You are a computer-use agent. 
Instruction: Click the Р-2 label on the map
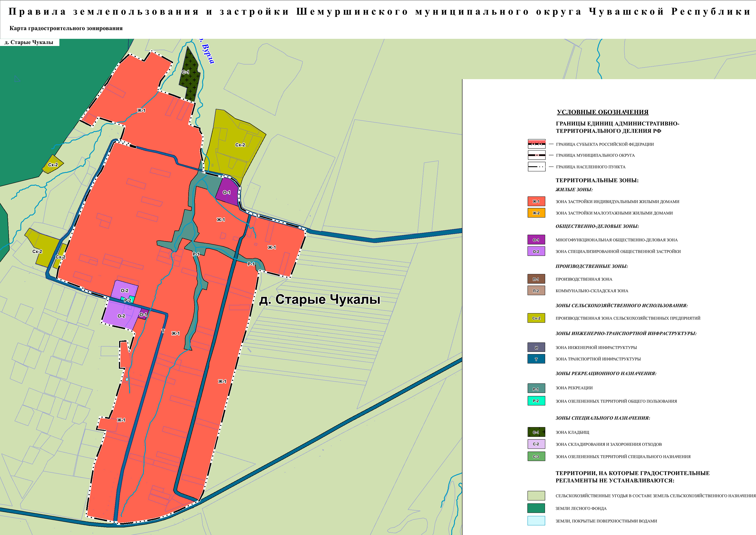click(x=128, y=300)
